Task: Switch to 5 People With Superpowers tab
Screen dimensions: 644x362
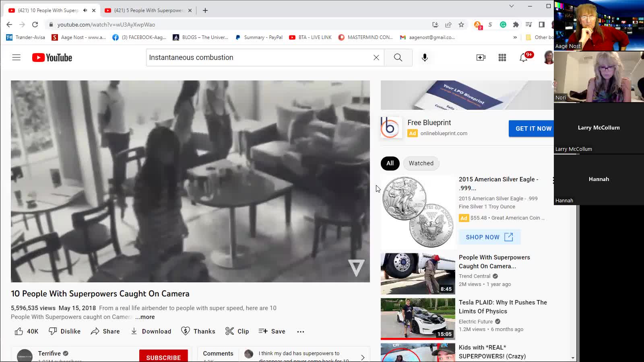Action: [149, 10]
